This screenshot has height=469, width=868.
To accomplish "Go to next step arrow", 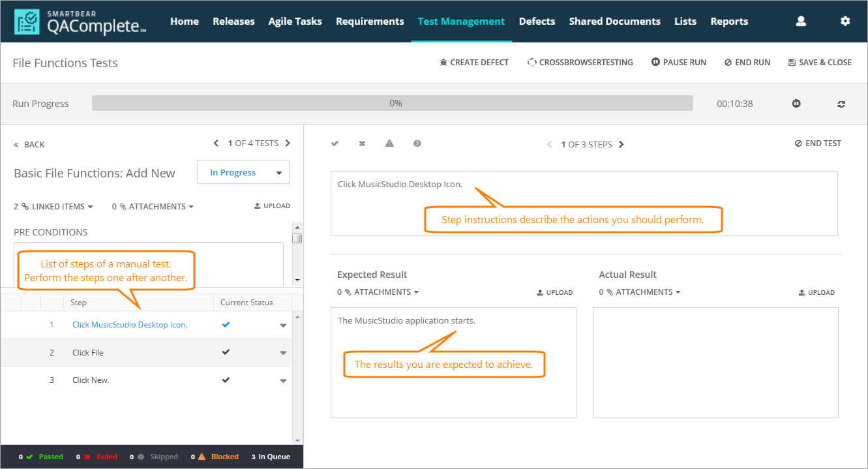I will (x=621, y=144).
